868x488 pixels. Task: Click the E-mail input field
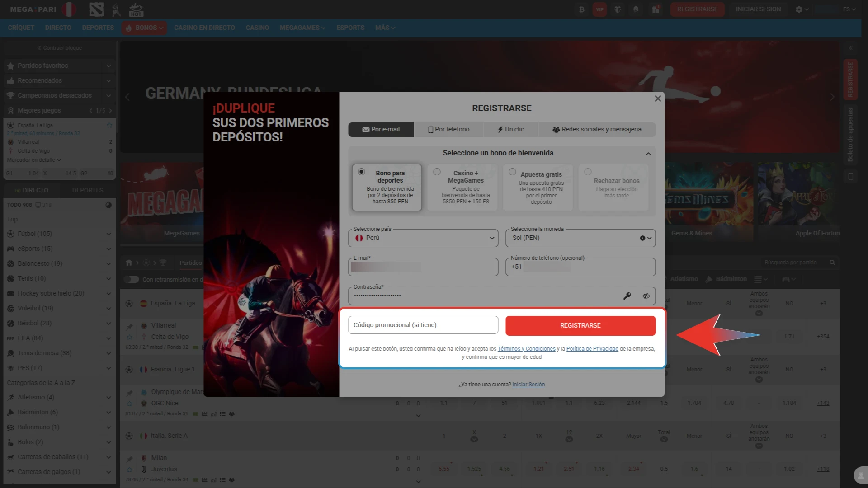coord(423,267)
